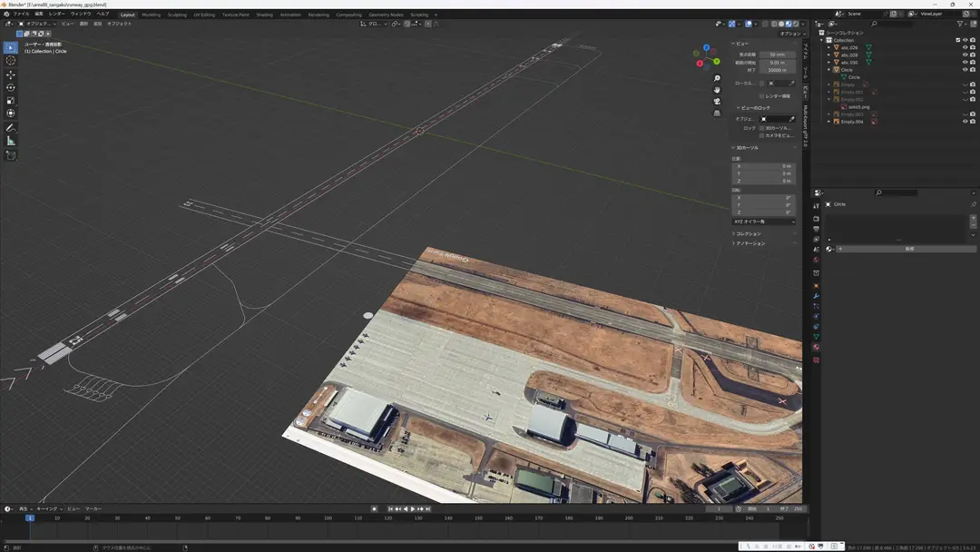Select the Select Box tool

pos(11,47)
